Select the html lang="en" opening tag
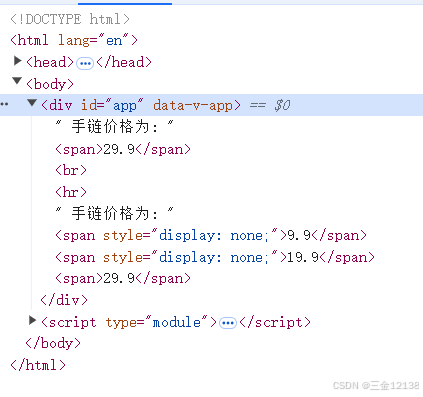Image resolution: width=423 pixels, height=397 pixels. pos(74,40)
